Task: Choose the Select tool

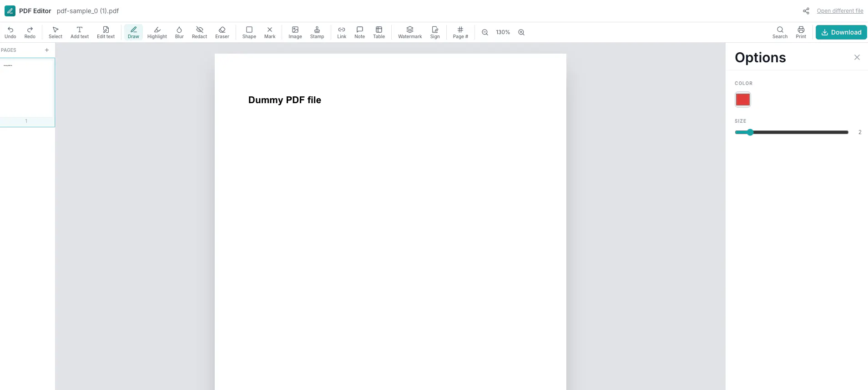Action: click(x=56, y=32)
